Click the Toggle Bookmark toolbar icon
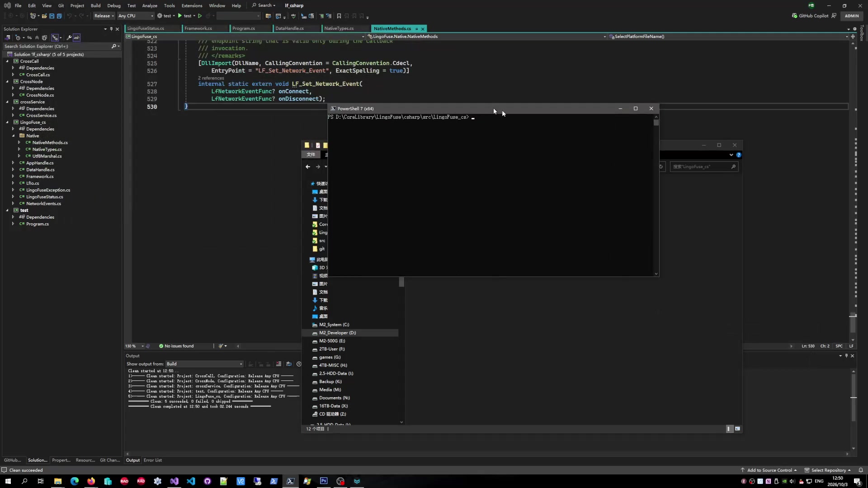 [x=339, y=16]
